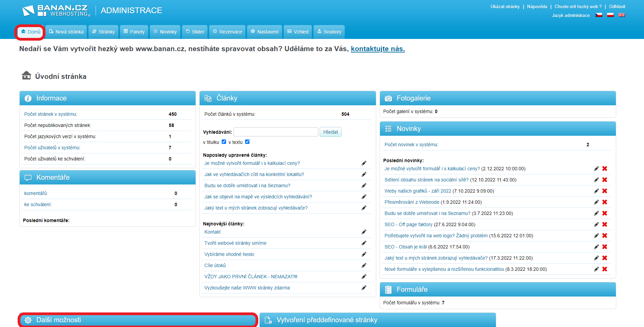Click the Czech flag language icon
Screen dimensions: 644x327
coord(599,15)
